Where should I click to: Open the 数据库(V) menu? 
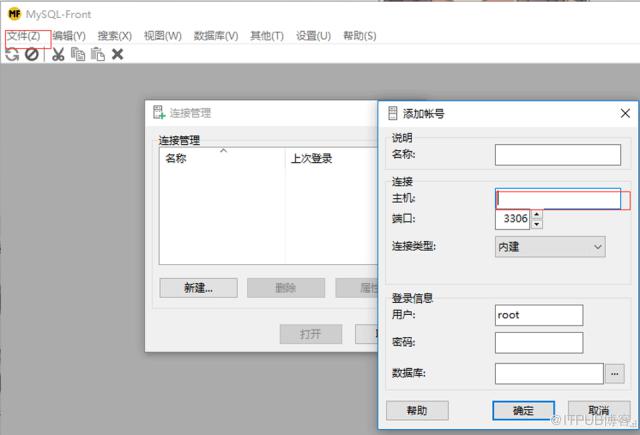[216, 36]
